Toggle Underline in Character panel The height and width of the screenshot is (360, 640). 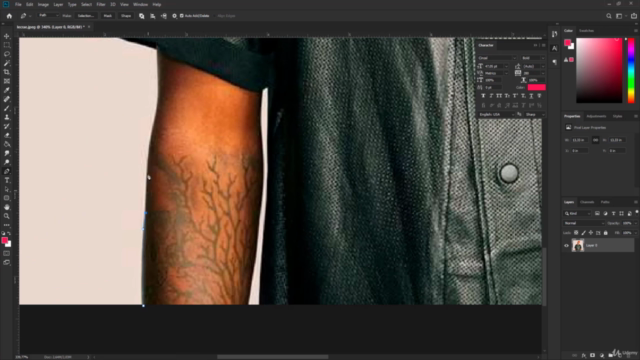[x=531, y=96]
